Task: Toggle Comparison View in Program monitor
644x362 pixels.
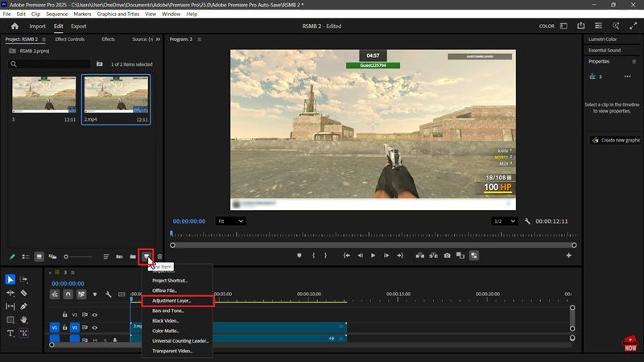Action: 460,255
